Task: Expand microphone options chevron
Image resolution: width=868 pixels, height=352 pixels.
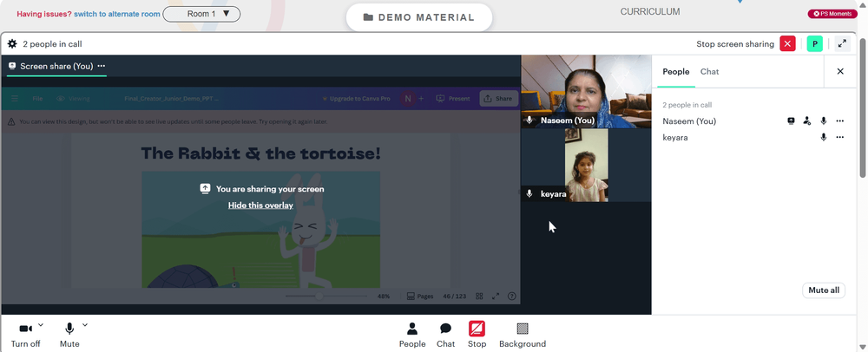Action: click(85, 325)
